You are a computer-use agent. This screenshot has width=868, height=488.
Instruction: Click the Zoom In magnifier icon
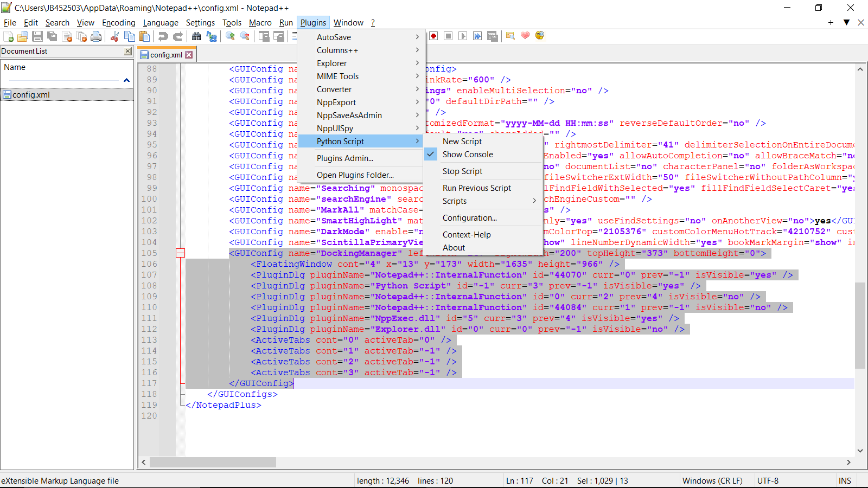[x=231, y=36]
